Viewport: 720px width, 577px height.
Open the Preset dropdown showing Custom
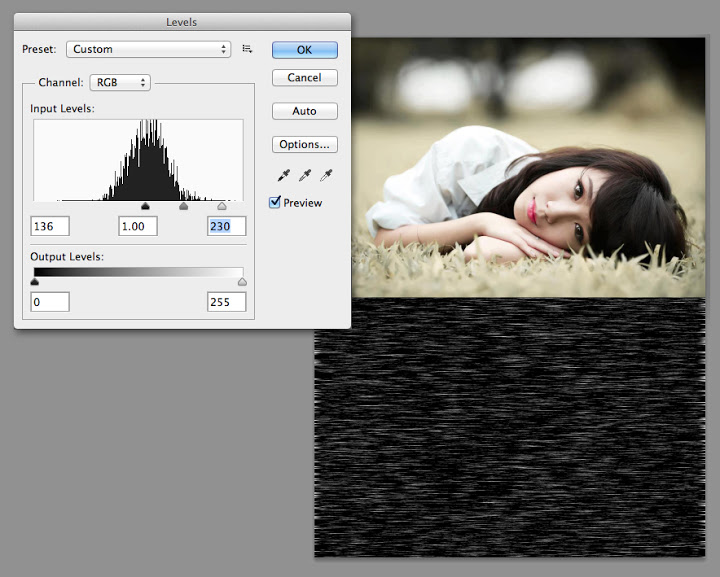pos(148,49)
